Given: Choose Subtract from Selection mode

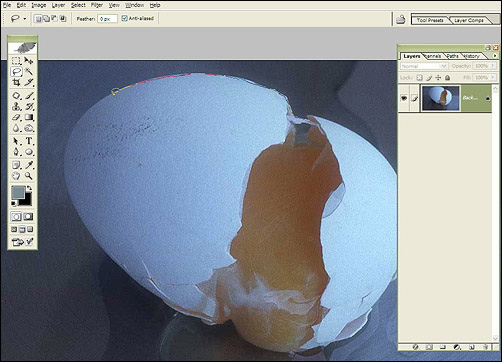Looking at the screenshot, I should 54,19.
